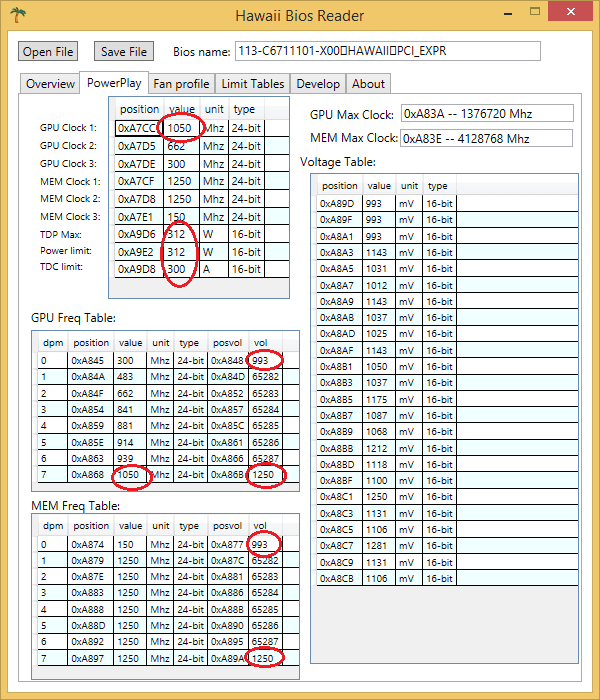Click the Bios name text field
Image resolution: width=600 pixels, height=700 pixels.
(388, 51)
